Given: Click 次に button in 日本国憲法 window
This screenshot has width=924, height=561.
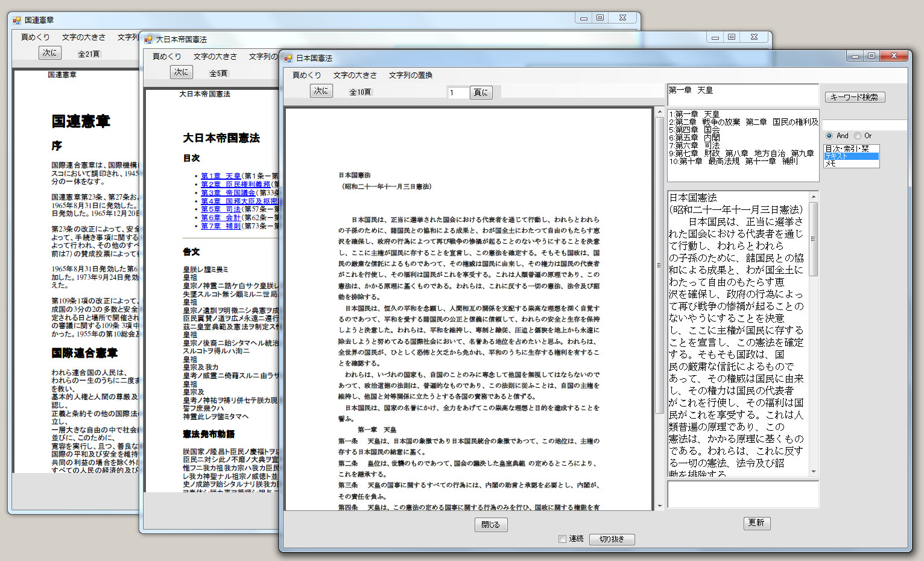Looking at the screenshot, I should [321, 91].
